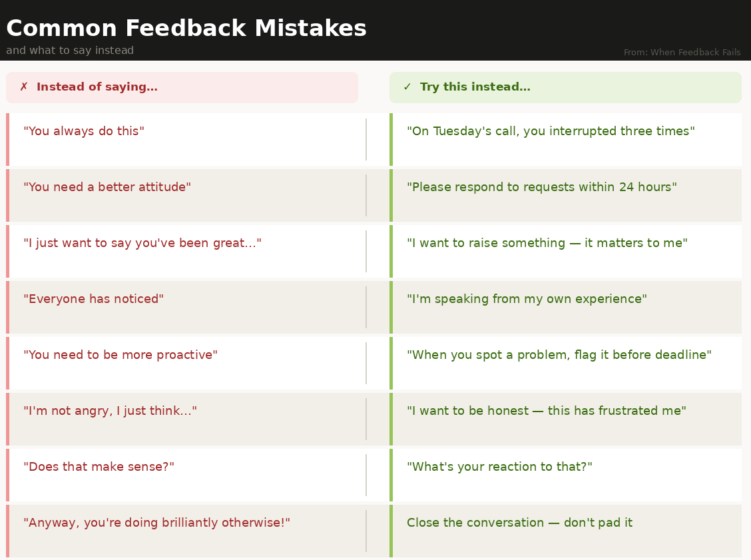
Task: Select "Close the conversation — don't pad it"
Action: pos(519,523)
